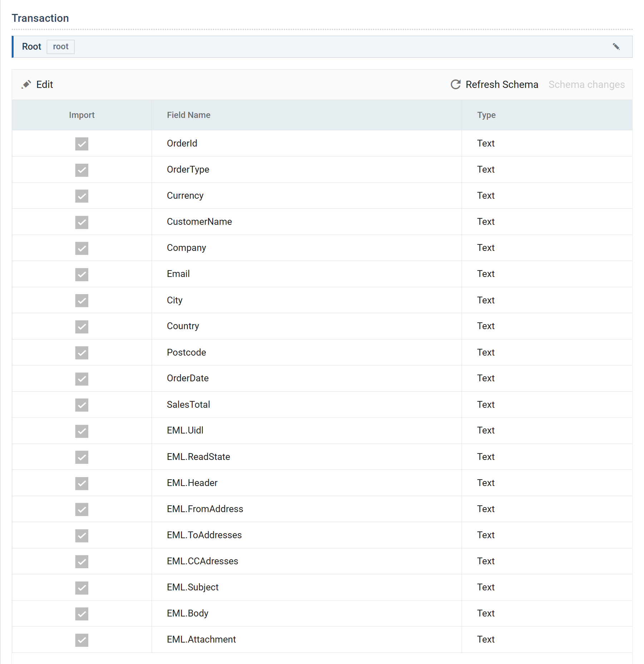Viewport: 644px width, 664px height.
Task: Click the root tag next to Root
Action: coord(61,47)
